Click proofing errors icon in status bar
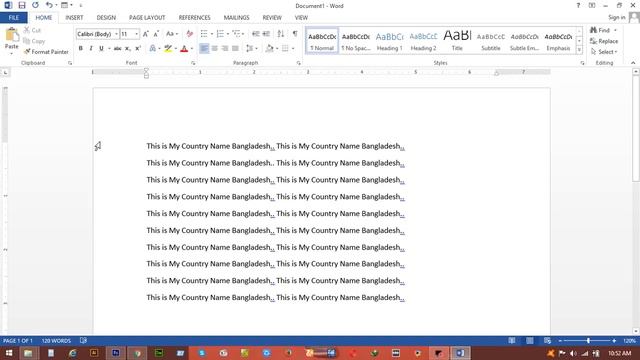640x360 pixels. coord(83,340)
